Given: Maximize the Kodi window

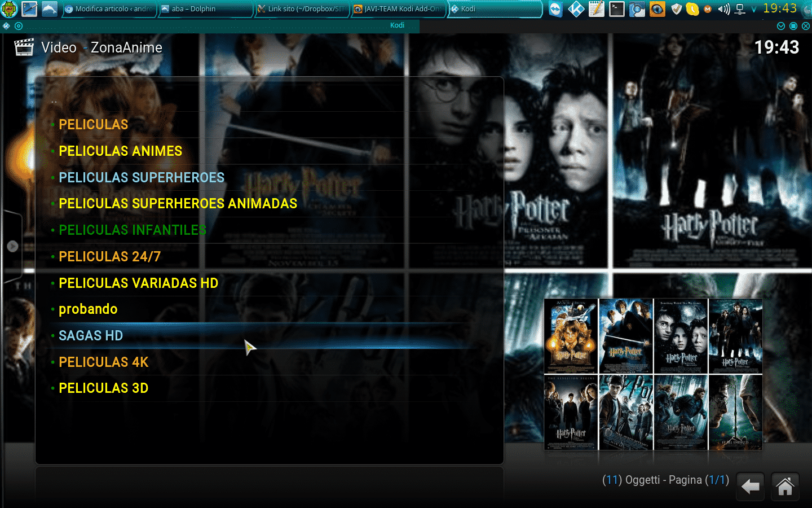Looking at the screenshot, I should click(x=793, y=26).
